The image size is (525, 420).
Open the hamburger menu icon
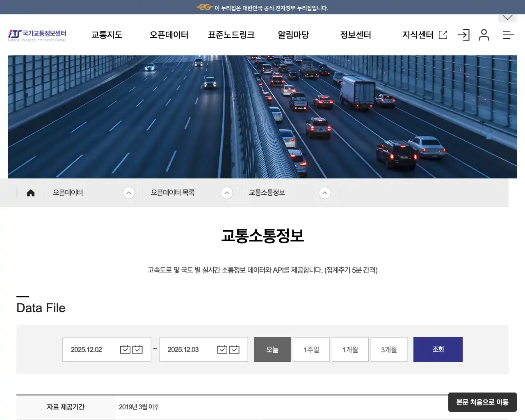(508, 35)
